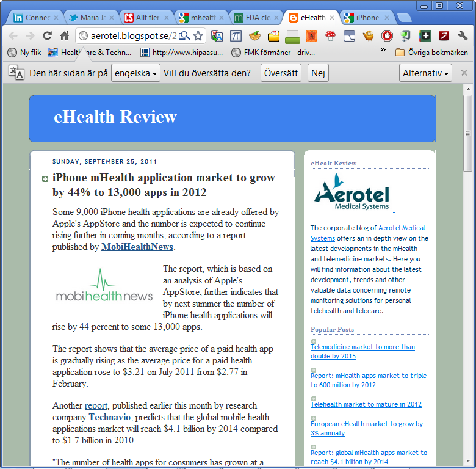
Task: Show more bookmarks with the chevron
Action: tap(383, 49)
